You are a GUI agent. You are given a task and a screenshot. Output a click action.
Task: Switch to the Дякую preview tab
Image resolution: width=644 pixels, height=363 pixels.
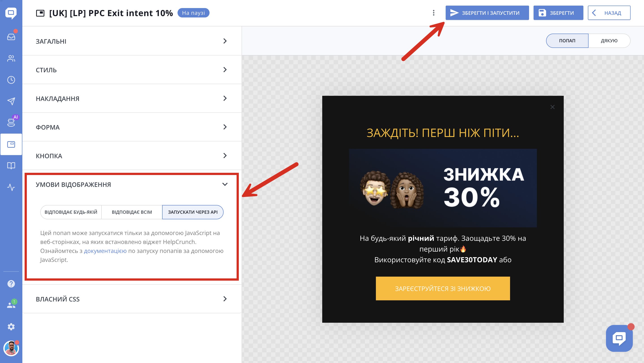tap(609, 41)
